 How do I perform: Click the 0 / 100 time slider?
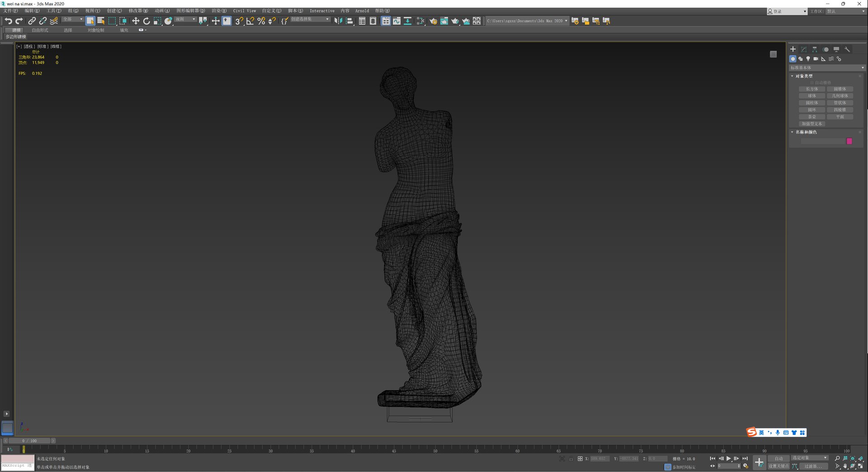pos(29,441)
